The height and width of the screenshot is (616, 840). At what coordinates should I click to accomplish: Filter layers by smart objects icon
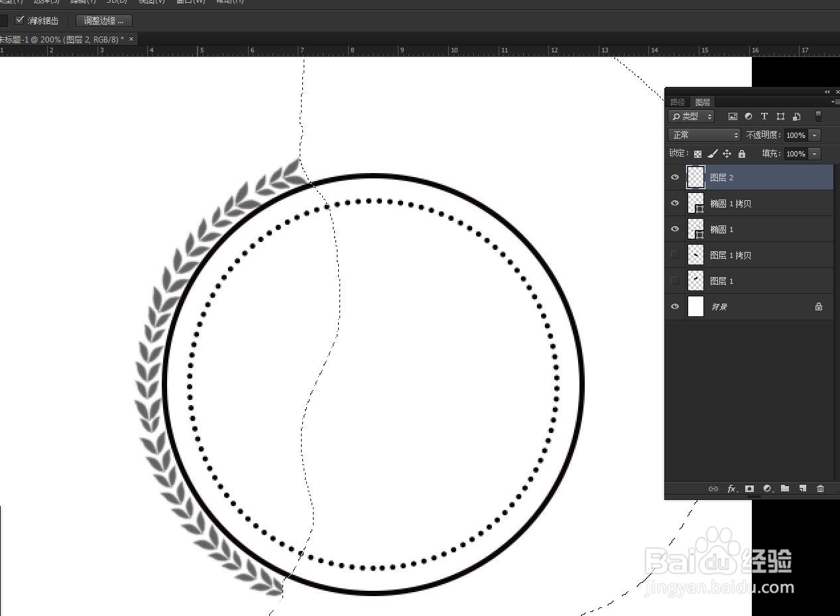pyautogui.click(x=796, y=117)
